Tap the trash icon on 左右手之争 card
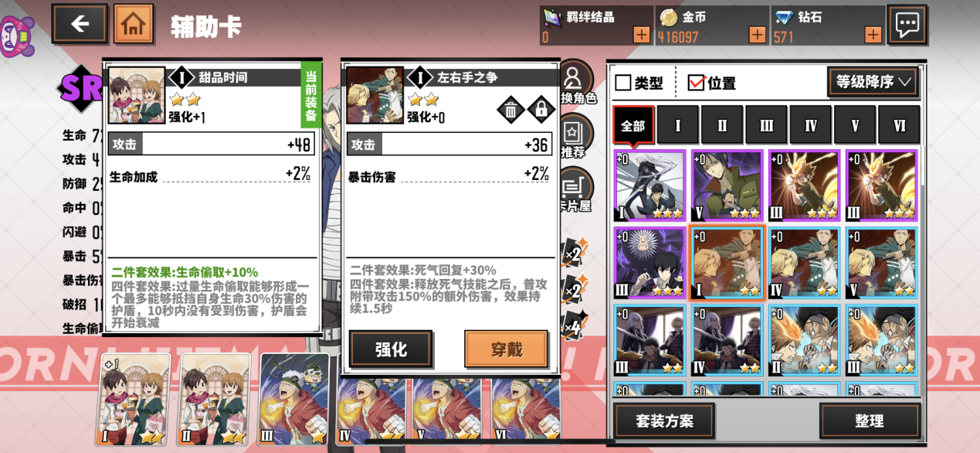980x453 pixels. (x=510, y=109)
